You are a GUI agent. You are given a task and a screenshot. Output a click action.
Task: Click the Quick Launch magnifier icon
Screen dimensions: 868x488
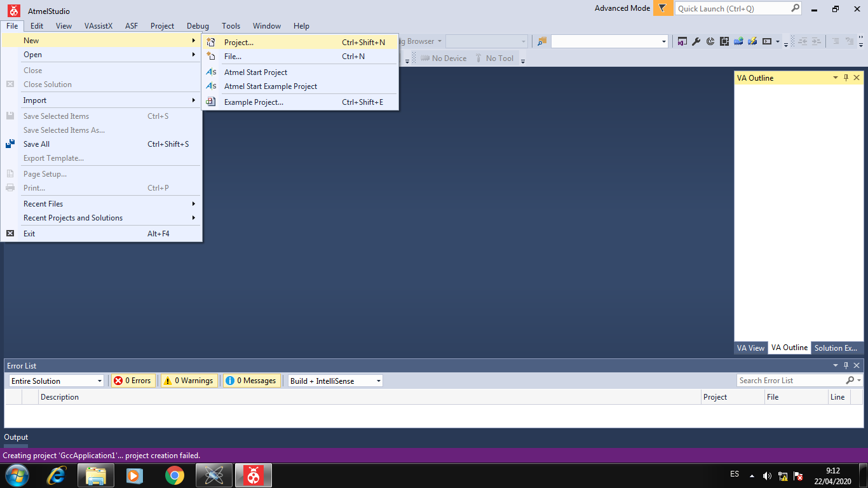(x=795, y=8)
